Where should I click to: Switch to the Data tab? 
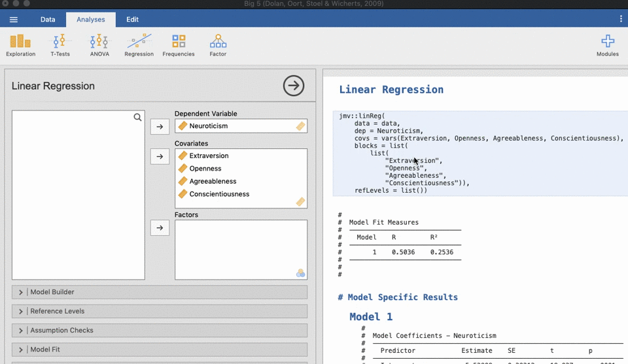[48, 19]
